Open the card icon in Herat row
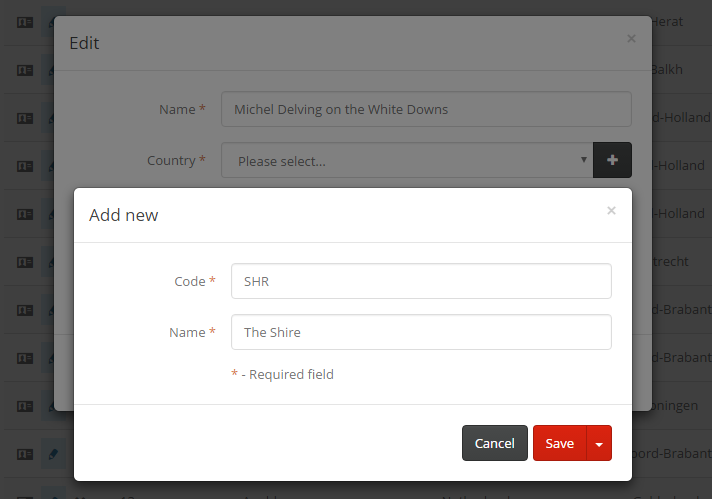The height and width of the screenshot is (499, 712). coord(25,22)
